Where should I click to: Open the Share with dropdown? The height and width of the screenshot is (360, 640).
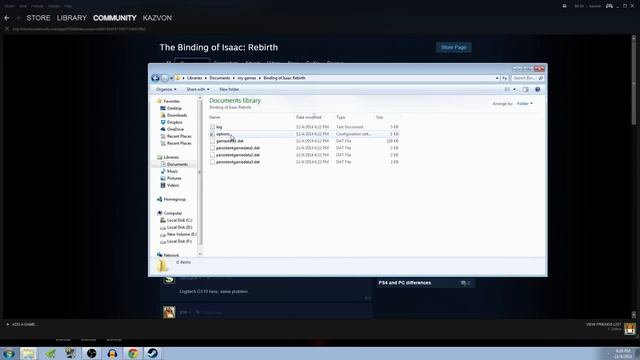click(198, 89)
